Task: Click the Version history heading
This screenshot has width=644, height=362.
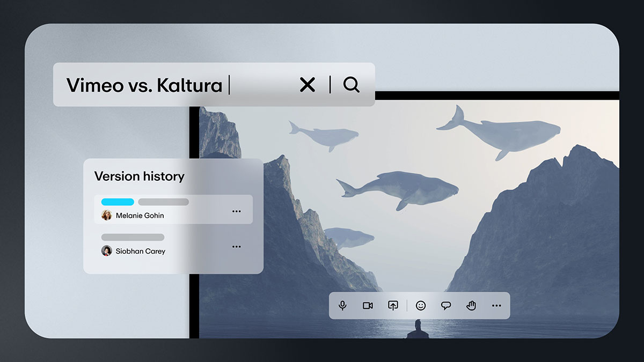Action: coord(139,176)
